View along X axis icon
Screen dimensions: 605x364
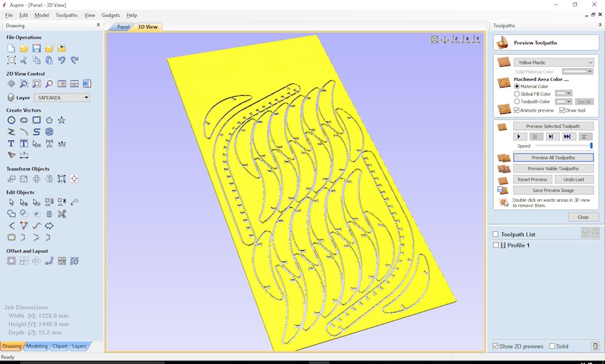coord(466,39)
